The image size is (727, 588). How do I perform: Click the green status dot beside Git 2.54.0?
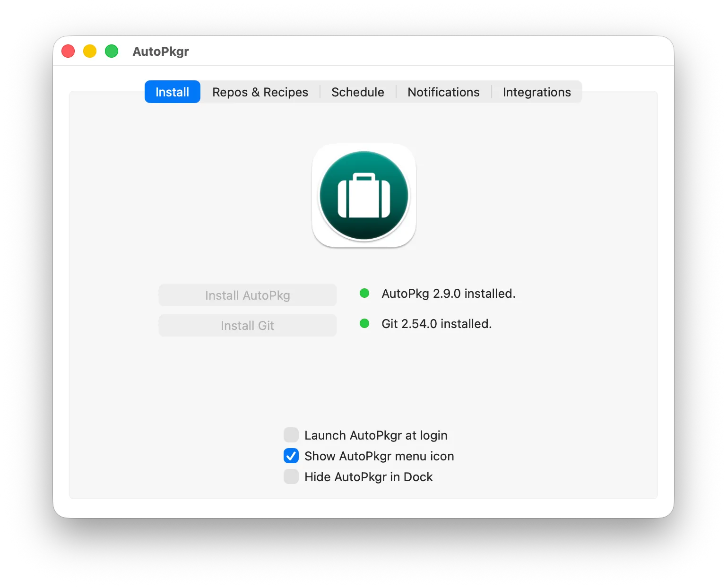pyautogui.click(x=364, y=324)
